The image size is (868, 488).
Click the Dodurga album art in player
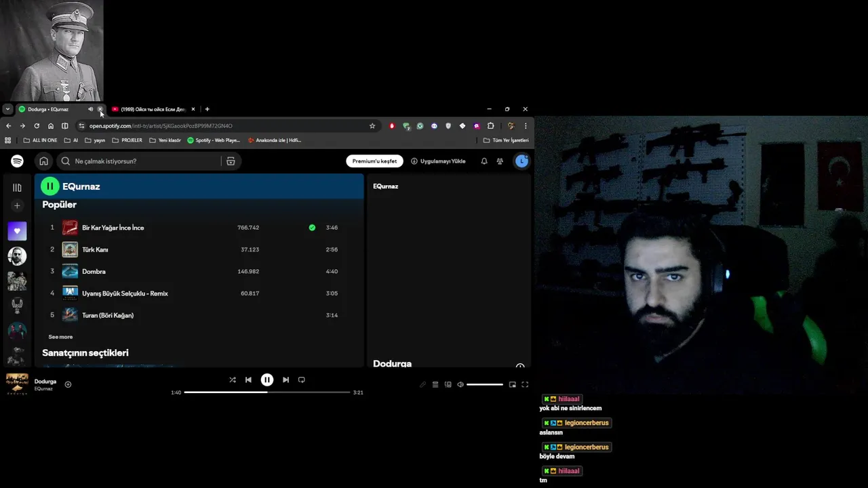[17, 384]
